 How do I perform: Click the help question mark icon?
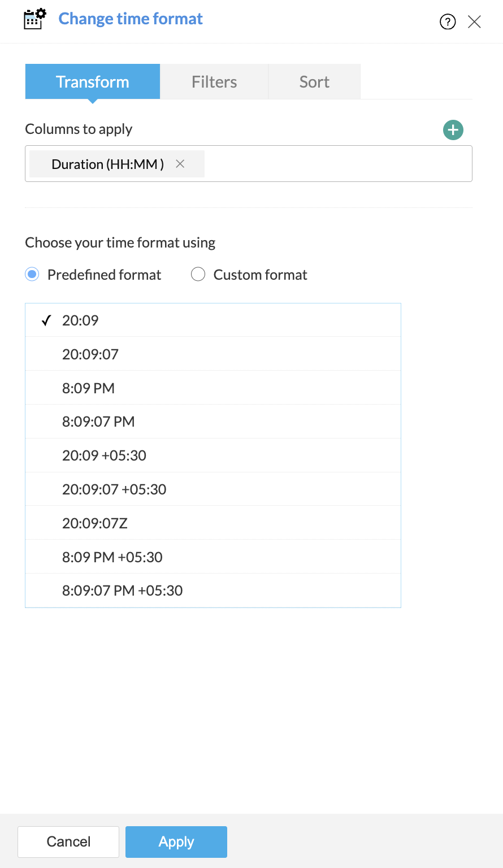click(x=448, y=22)
